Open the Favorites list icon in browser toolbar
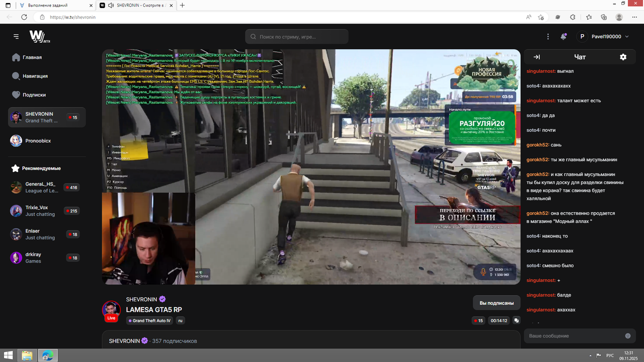 point(589,17)
